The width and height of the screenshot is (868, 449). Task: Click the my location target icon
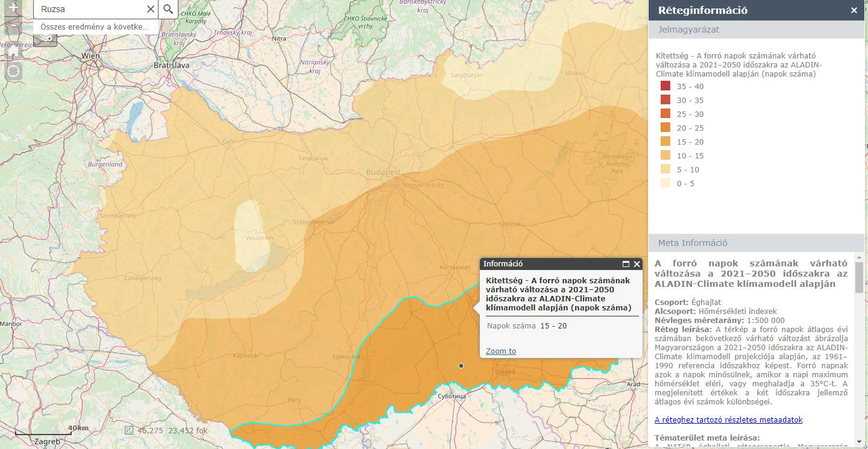pyautogui.click(x=13, y=72)
